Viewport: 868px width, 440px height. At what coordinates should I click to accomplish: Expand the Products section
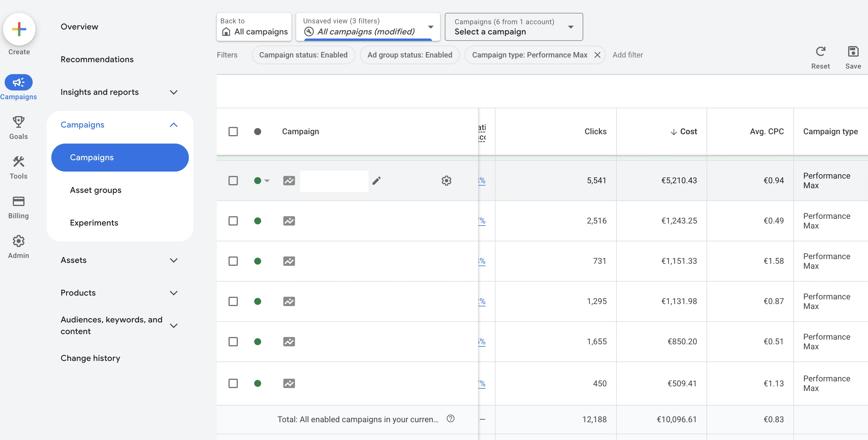(173, 293)
